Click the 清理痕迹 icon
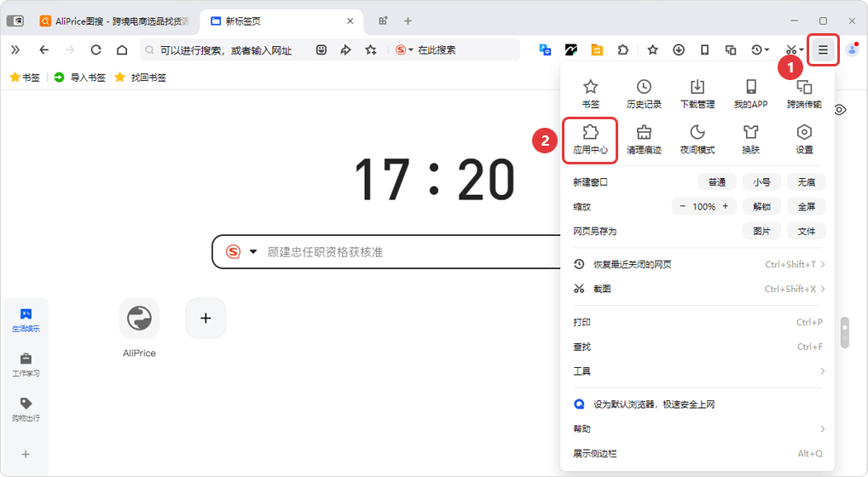The image size is (868, 477). (644, 140)
